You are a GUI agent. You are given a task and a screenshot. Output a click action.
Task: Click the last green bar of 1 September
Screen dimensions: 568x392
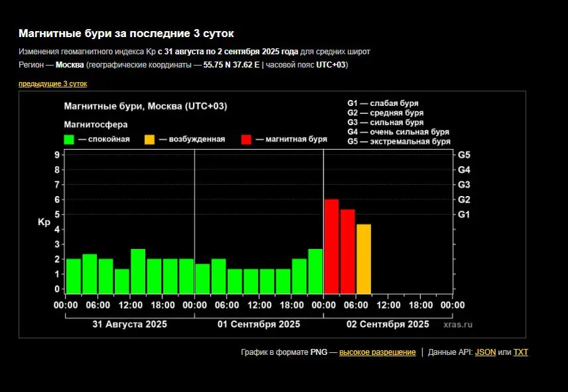point(315,271)
